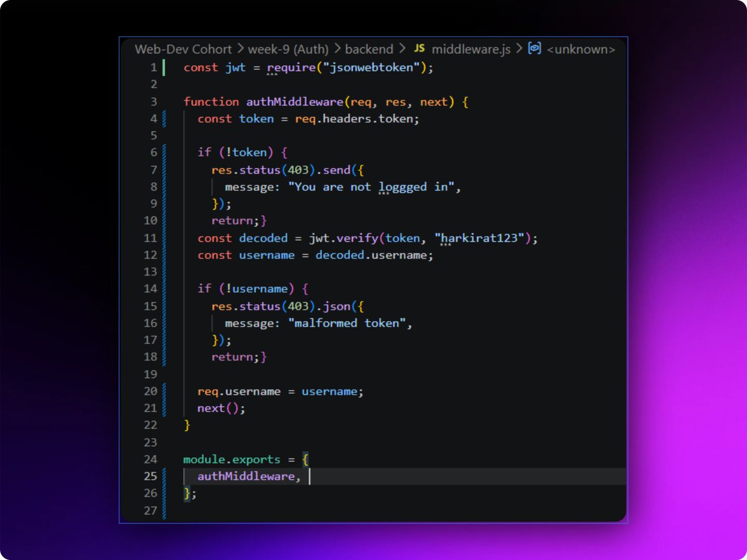Click the JS file icon in breadcrumb
Screen dimensions: 747x560
[x=420, y=49]
